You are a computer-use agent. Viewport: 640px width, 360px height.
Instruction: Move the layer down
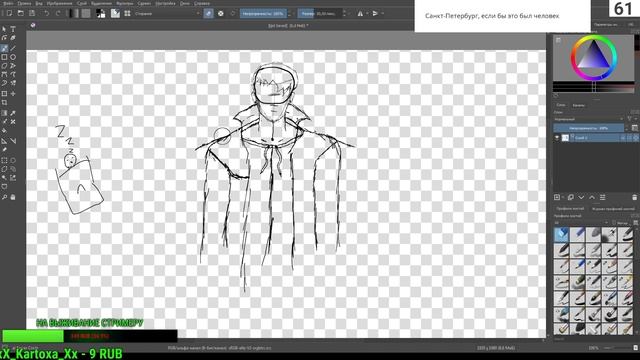click(581, 198)
